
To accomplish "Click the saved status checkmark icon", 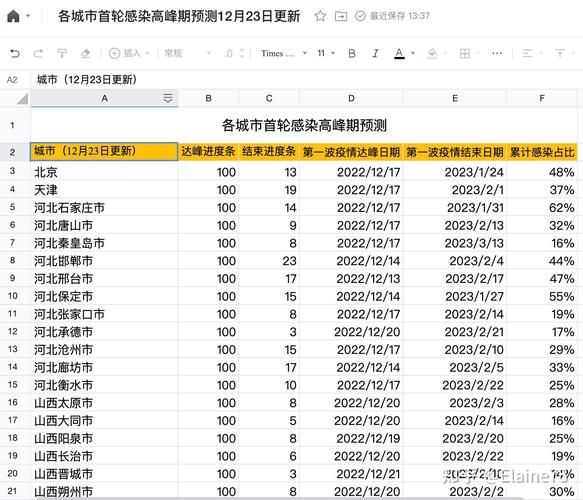I will (x=360, y=16).
